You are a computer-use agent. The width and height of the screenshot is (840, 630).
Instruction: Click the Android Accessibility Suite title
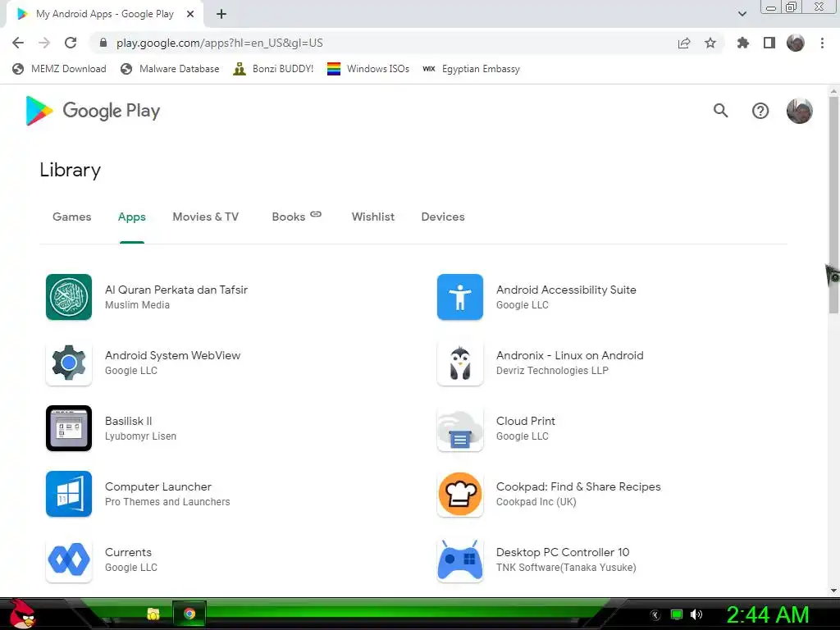click(566, 290)
